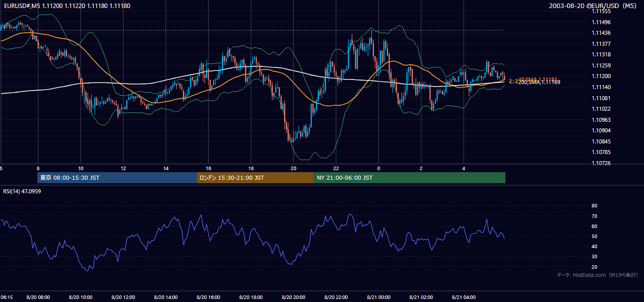Click price axis value 1.10726

click(601, 163)
